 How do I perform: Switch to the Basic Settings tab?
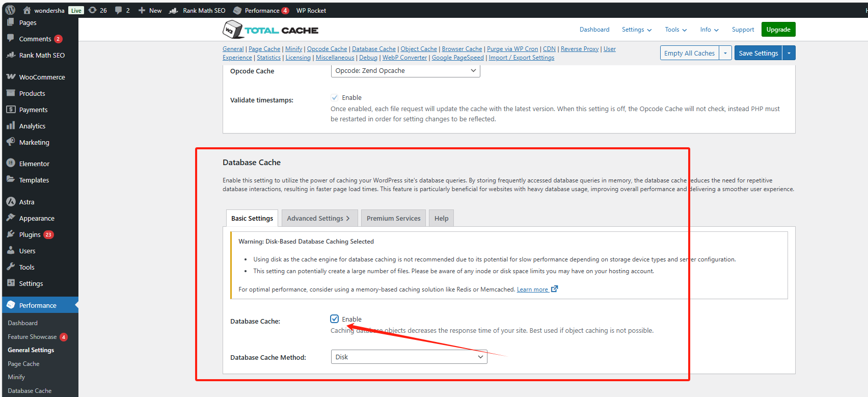252,218
